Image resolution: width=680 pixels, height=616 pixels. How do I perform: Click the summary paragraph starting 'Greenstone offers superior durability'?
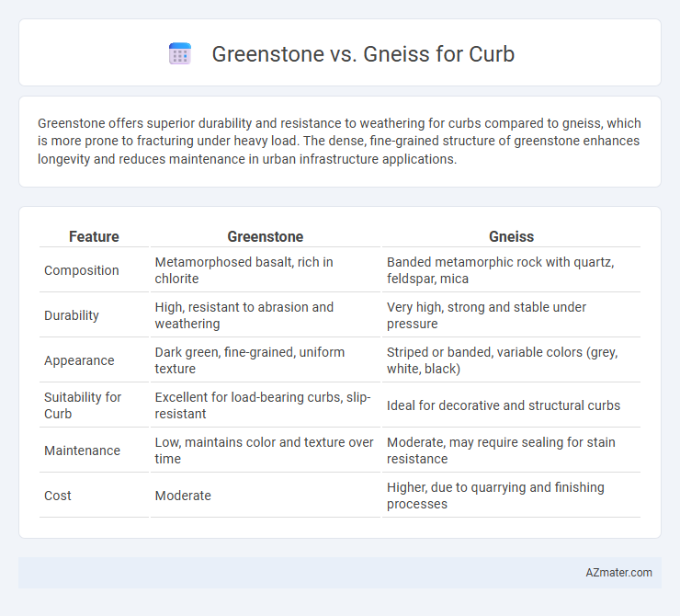[340, 141]
